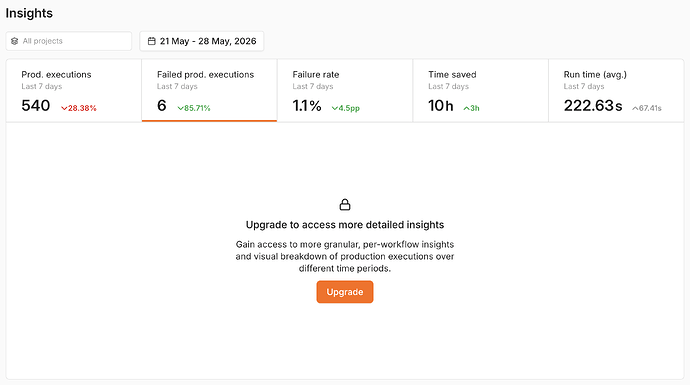Open the 21 May - 28 May date picker
The image size is (690, 385).
point(202,41)
